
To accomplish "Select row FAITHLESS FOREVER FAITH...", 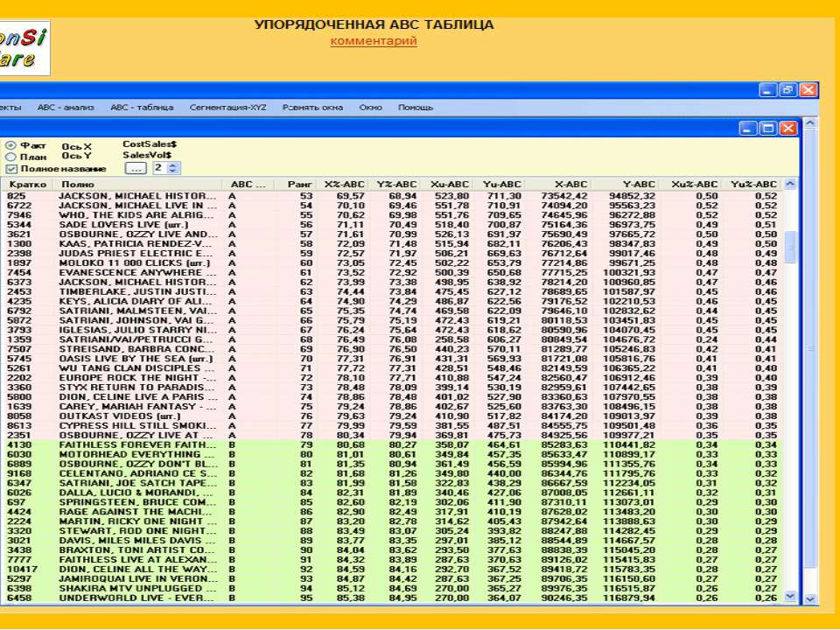I will tap(391, 445).
